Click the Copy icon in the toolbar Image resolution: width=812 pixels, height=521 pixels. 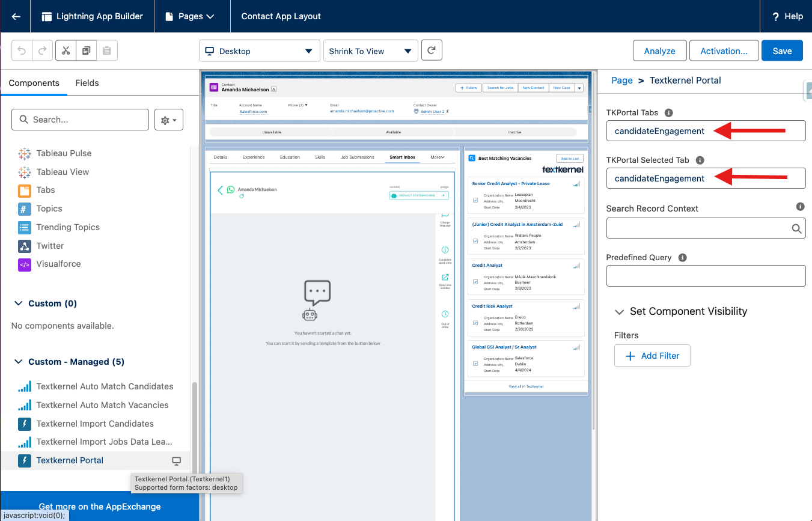tap(87, 50)
